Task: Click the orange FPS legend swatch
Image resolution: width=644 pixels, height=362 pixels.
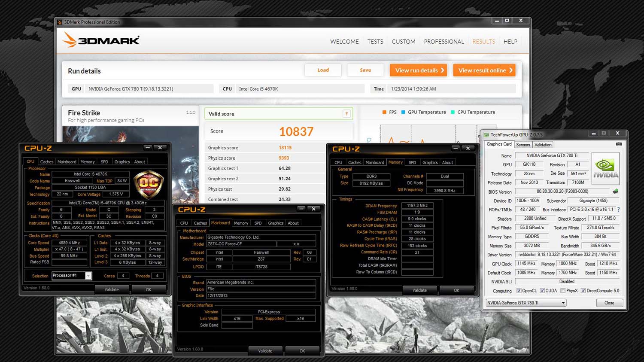Action: [384, 113]
